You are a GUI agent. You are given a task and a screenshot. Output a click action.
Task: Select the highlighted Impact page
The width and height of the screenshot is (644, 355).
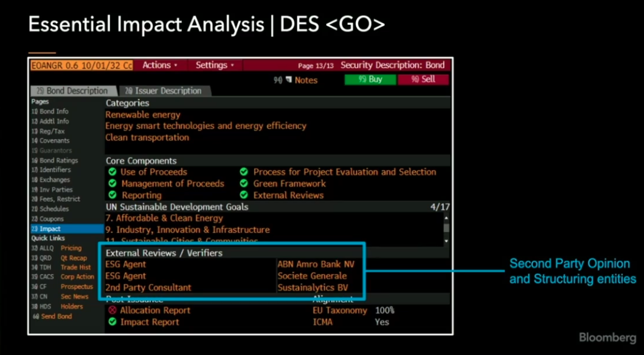tap(67, 229)
